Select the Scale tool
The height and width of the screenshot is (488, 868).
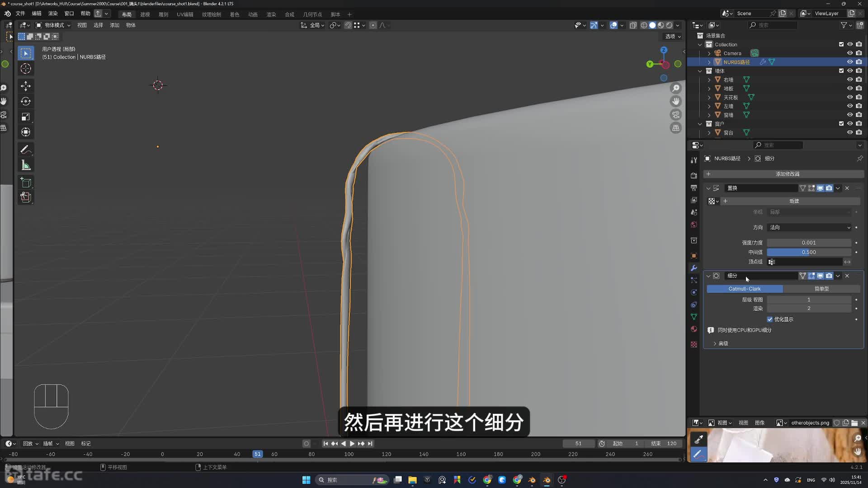[x=26, y=117]
